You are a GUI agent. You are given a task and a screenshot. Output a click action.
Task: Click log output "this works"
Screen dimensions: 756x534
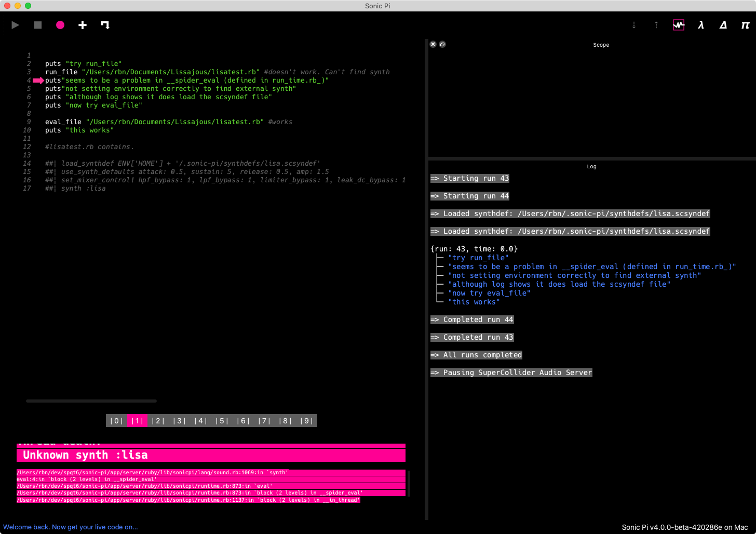(474, 302)
